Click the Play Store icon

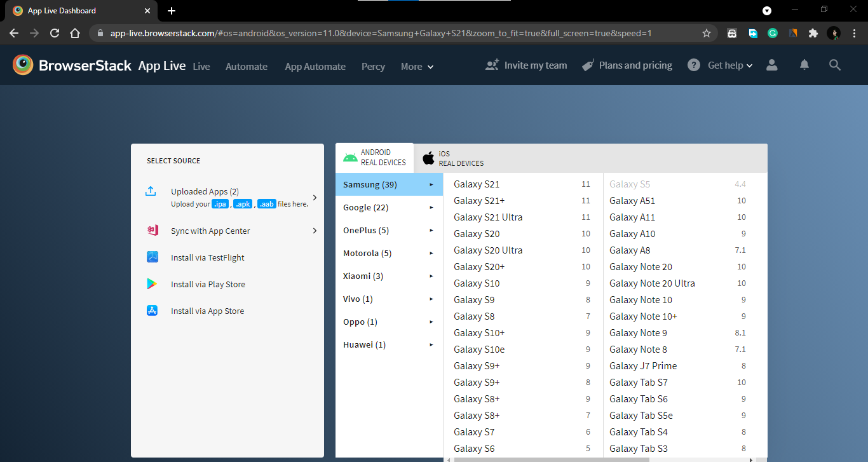tap(152, 284)
